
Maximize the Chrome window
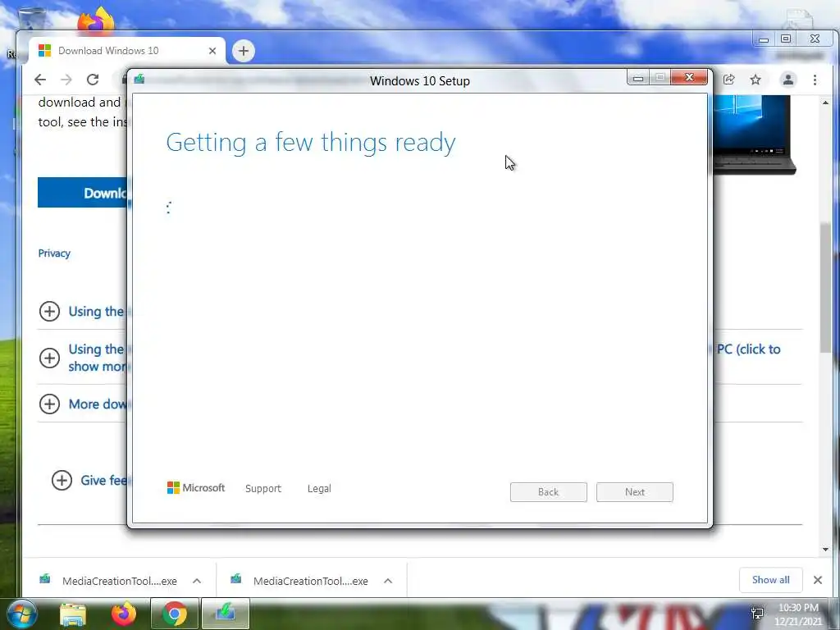(786, 39)
